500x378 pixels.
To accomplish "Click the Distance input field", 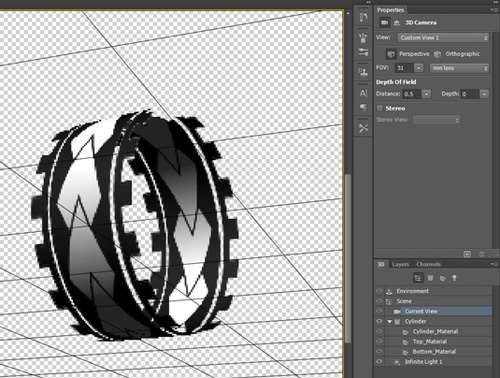I will tap(411, 94).
